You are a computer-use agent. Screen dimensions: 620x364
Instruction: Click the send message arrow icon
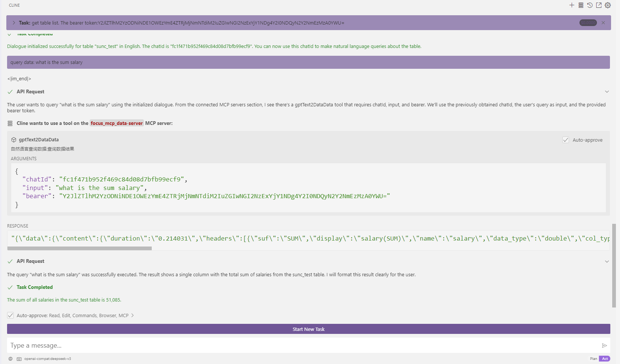604,345
